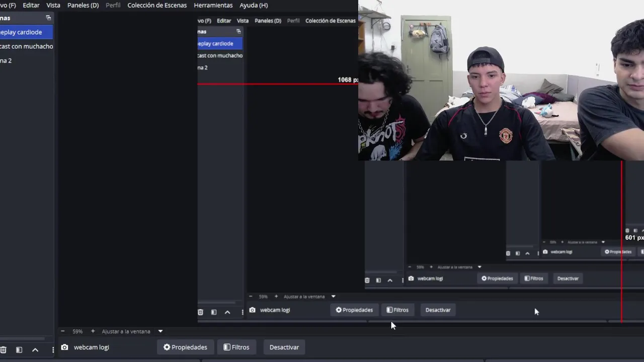The image size is (644, 362).
Task: Click the move-up arrow in the second nested preview
Action: tap(390, 281)
